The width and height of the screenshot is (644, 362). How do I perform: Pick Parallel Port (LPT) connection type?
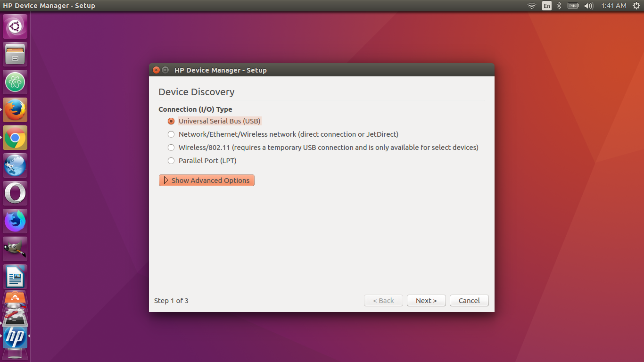point(202,161)
